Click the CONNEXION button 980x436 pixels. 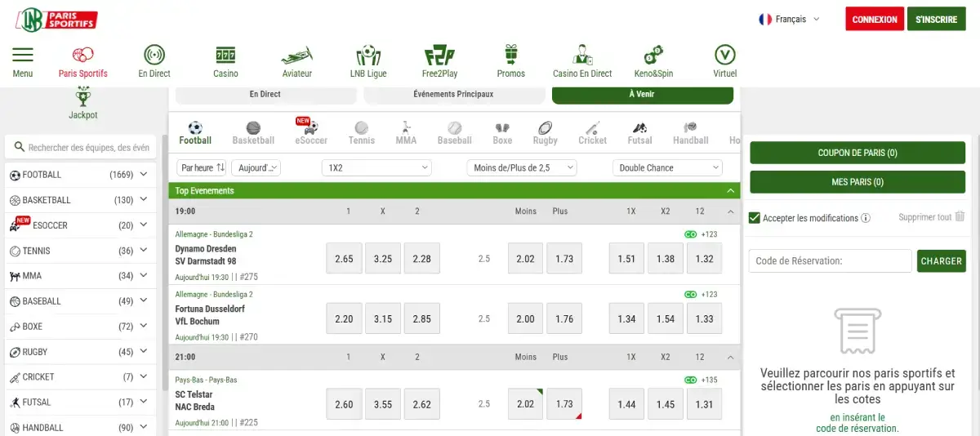874,19
